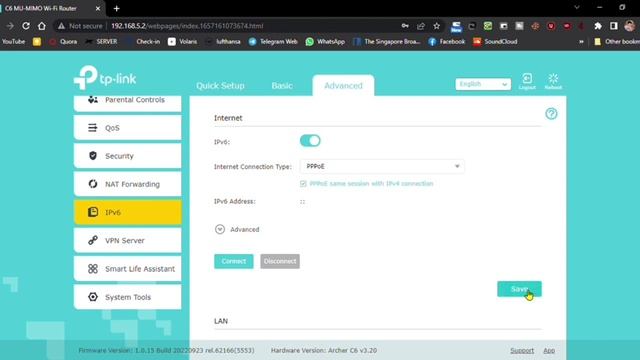Open the SERVER bookmark

click(x=101, y=42)
